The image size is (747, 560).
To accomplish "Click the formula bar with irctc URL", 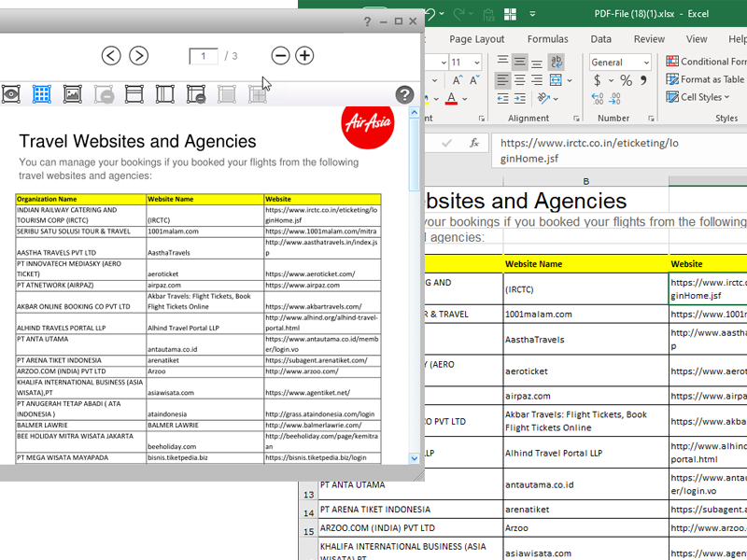I will tap(619, 150).
